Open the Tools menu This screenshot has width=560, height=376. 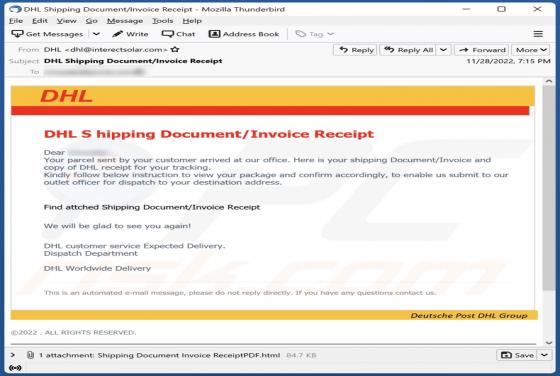(162, 21)
